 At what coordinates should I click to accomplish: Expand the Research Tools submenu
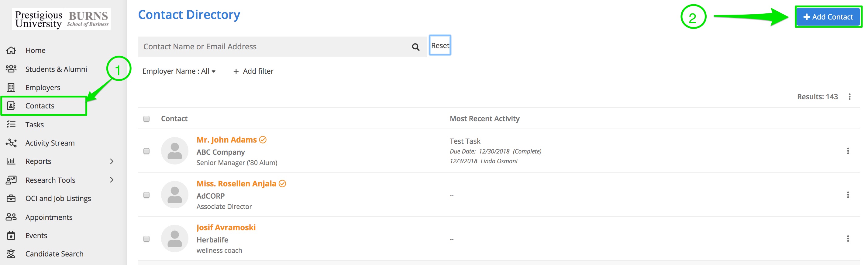tap(112, 180)
